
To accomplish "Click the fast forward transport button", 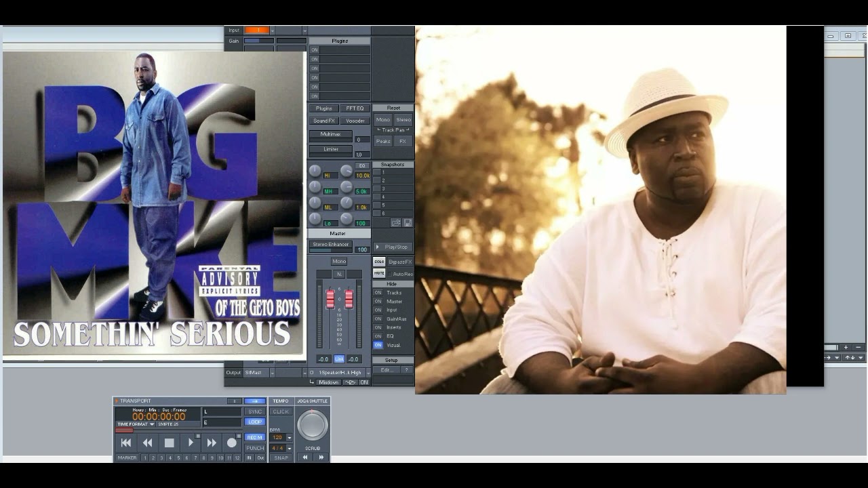I will (x=212, y=443).
